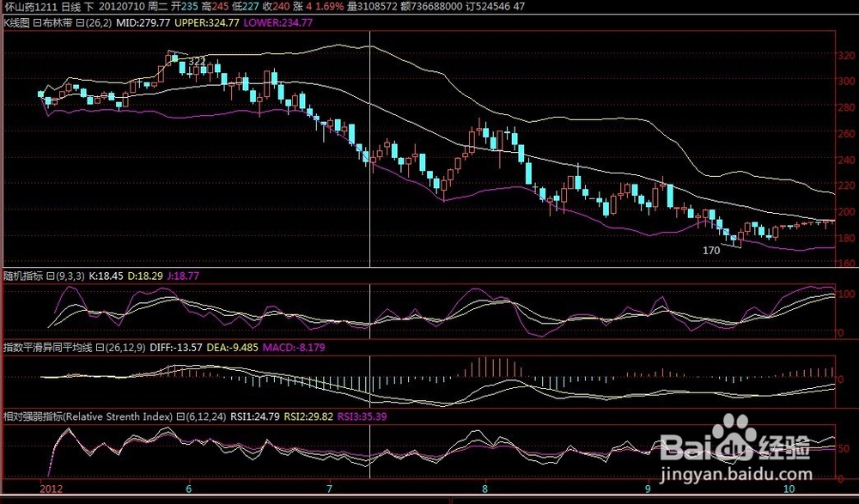859x504 pixels.
Task: Select the 布林带 indicator name
Action: coord(57,23)
